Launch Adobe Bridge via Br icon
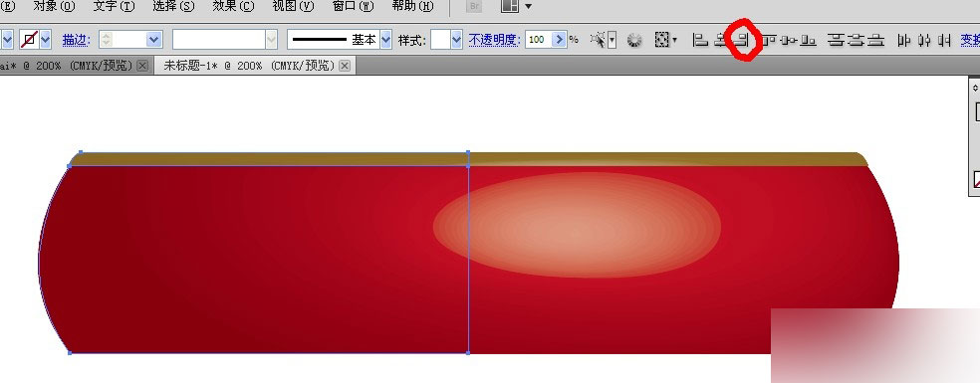 [x=475, y=6]
